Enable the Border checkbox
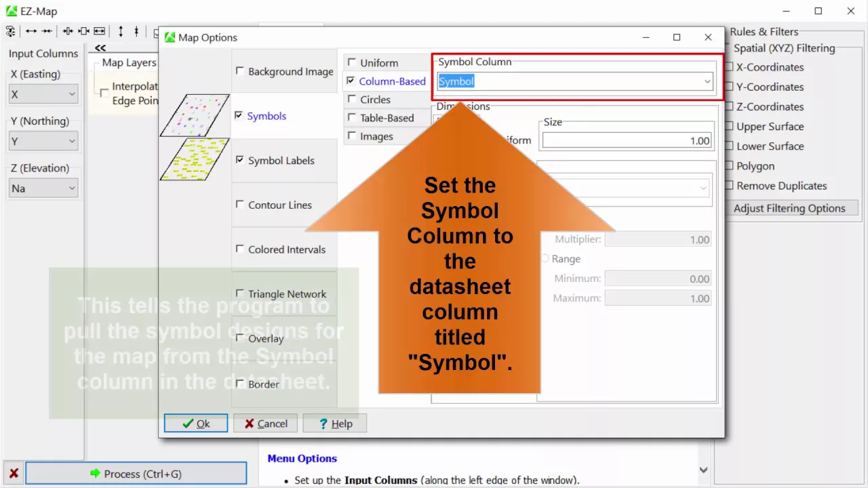 239,384
